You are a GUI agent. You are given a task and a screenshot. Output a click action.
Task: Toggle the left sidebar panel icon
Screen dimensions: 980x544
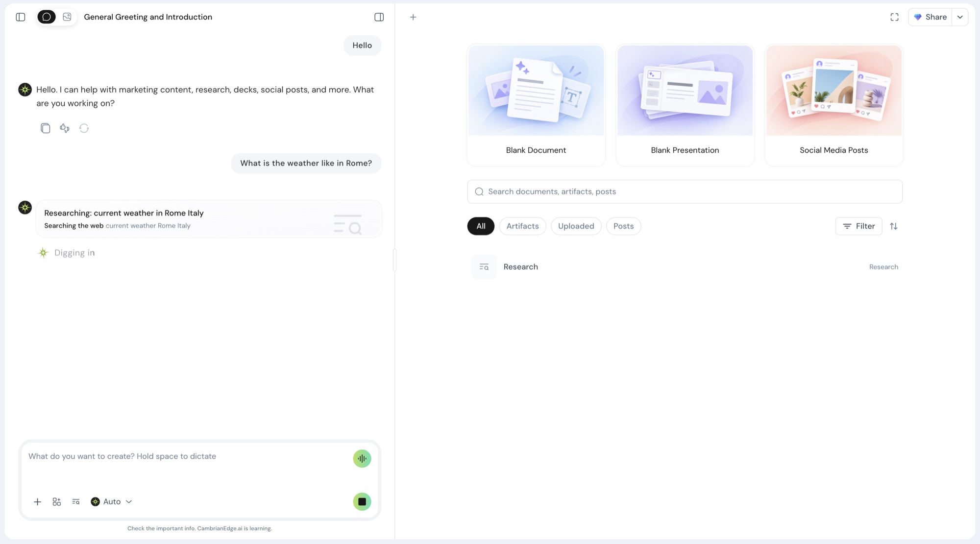tap(21, 17)
